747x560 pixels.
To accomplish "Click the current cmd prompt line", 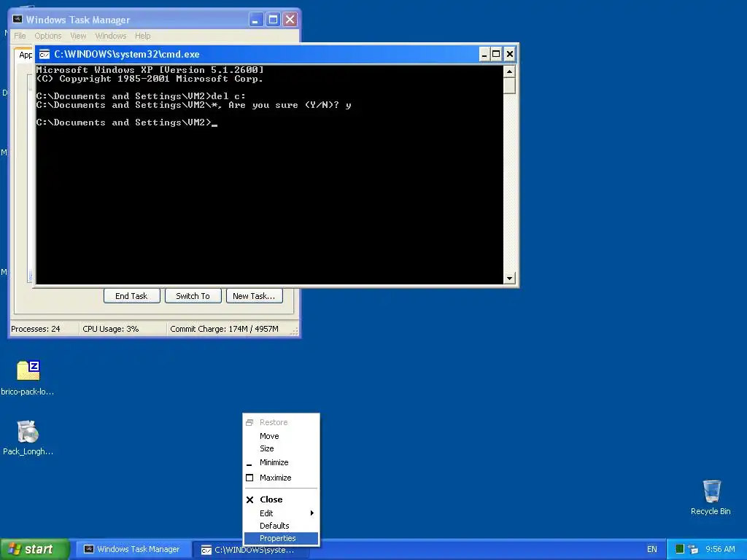I will pos(127,122).
